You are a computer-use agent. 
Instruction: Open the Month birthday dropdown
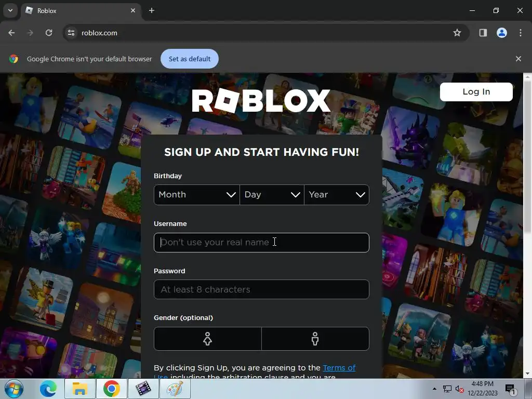click(x=197, y=195)
